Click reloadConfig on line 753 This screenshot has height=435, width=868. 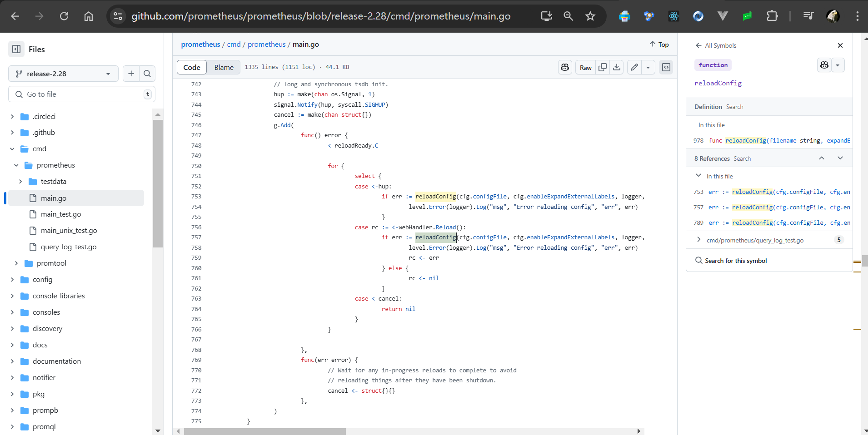pos(435,197)
